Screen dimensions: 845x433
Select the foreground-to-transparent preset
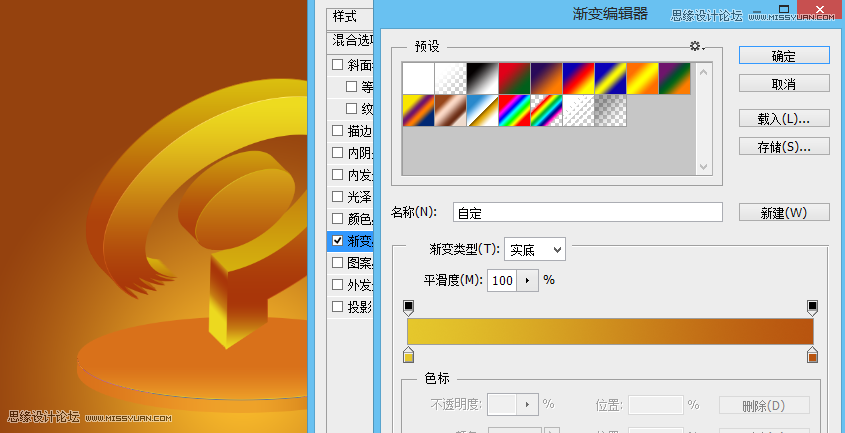coord(450,79)
